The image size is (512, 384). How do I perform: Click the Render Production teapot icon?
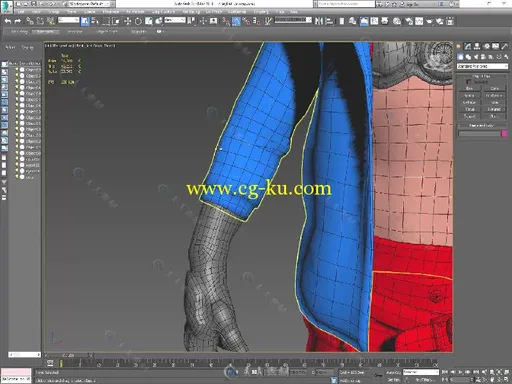click(x=429, y=21)
